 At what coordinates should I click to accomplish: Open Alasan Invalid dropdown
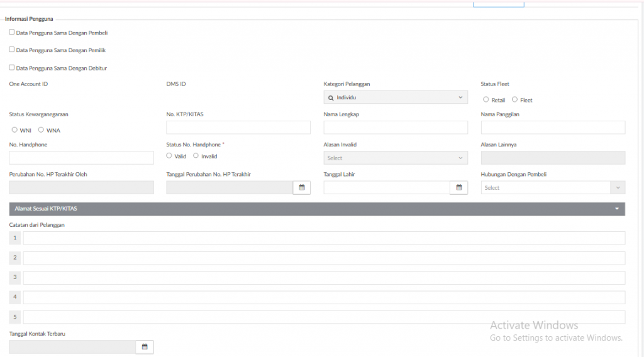pos(396,158)
